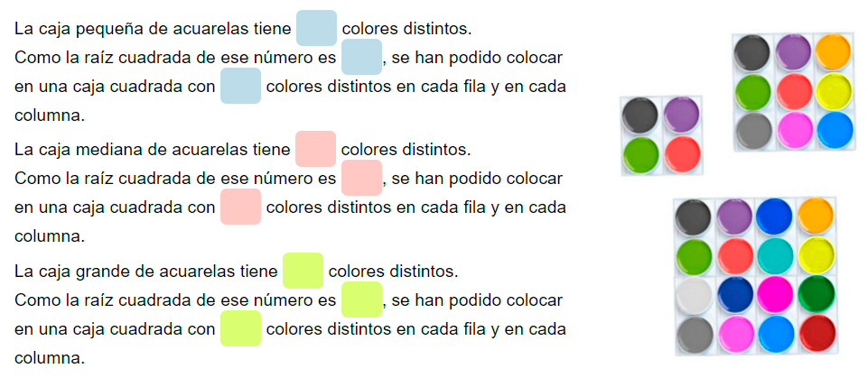
Task: Click the purple paint in the 2x2 box
Action: click(681, 115)
